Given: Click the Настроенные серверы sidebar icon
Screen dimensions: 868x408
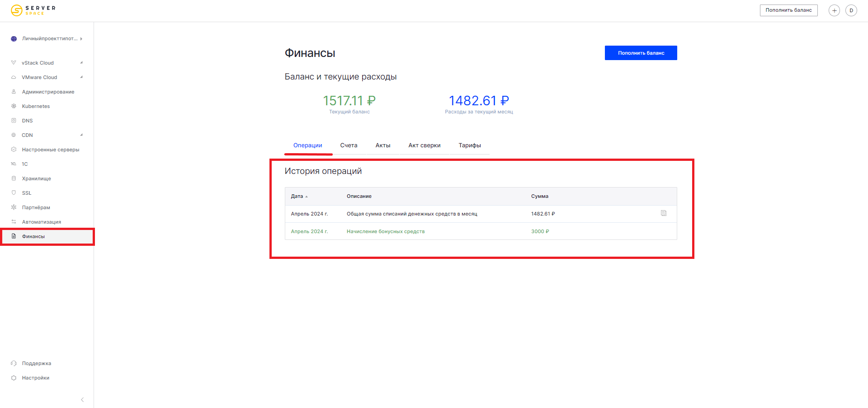Looking at the screenshot, I should (x=14, y=150).
